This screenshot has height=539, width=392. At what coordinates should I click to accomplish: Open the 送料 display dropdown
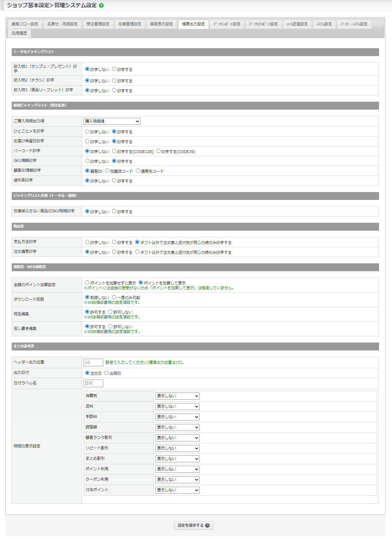[177, 407]
